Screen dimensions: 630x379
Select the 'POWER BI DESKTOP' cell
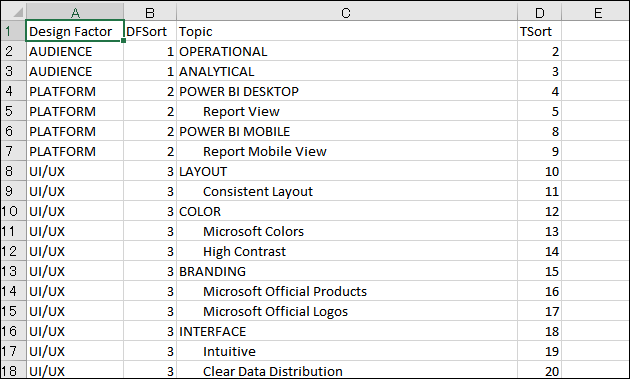coord(346,91)
